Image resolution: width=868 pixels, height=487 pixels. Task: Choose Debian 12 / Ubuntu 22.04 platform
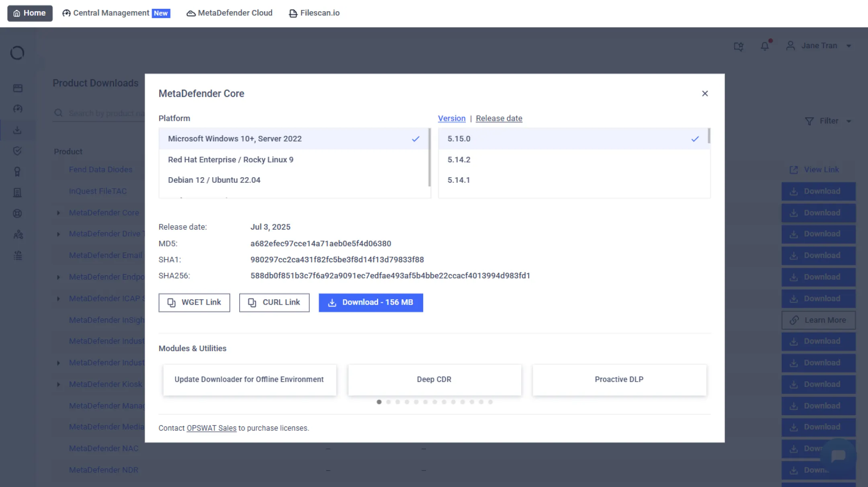click(214, 180)
